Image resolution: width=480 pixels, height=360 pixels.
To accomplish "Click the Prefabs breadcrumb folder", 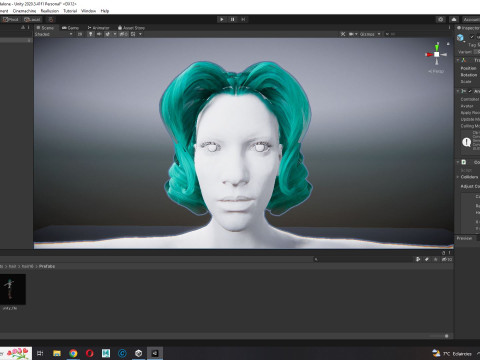I will pos(47,266).
